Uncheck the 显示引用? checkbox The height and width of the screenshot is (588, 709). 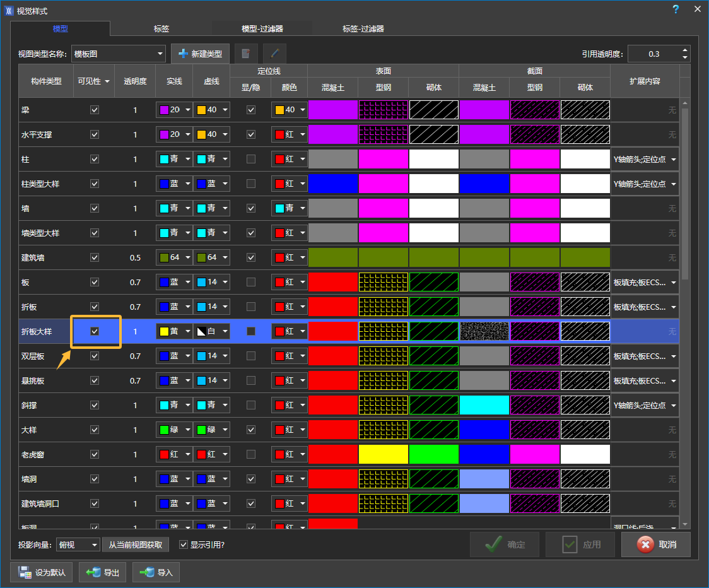pos(184,544)
